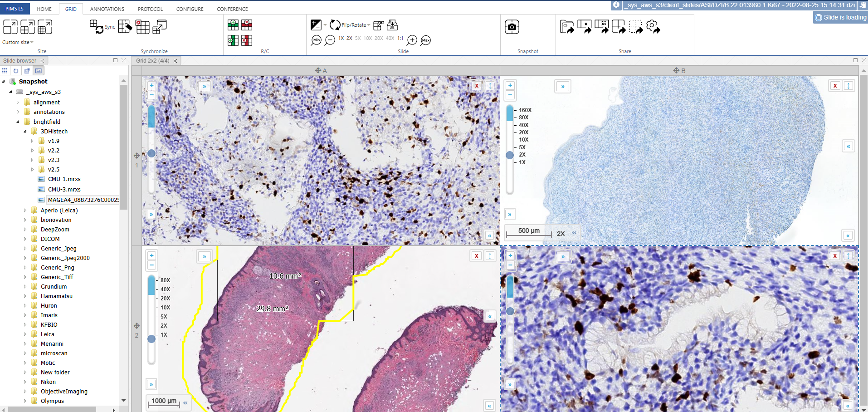Click the 10.6 mm² annotation label
The height and width of the screenshot is (412, 868).
285,276
